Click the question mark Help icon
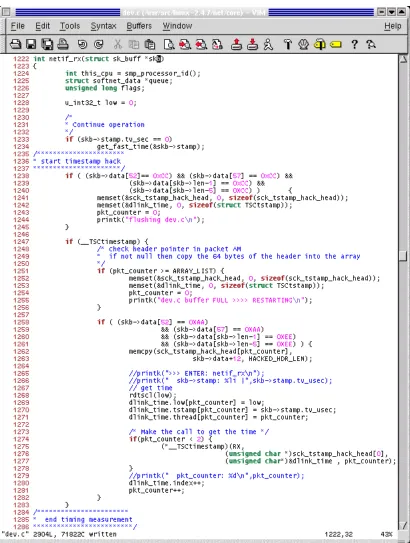This screenshot has width=410, height=543. 354,44
